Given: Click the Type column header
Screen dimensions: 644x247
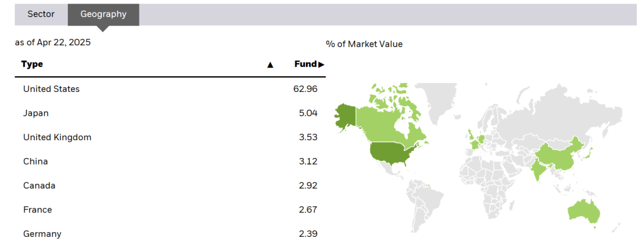Looking at the screenshot, I should click(x=32, y=64).
